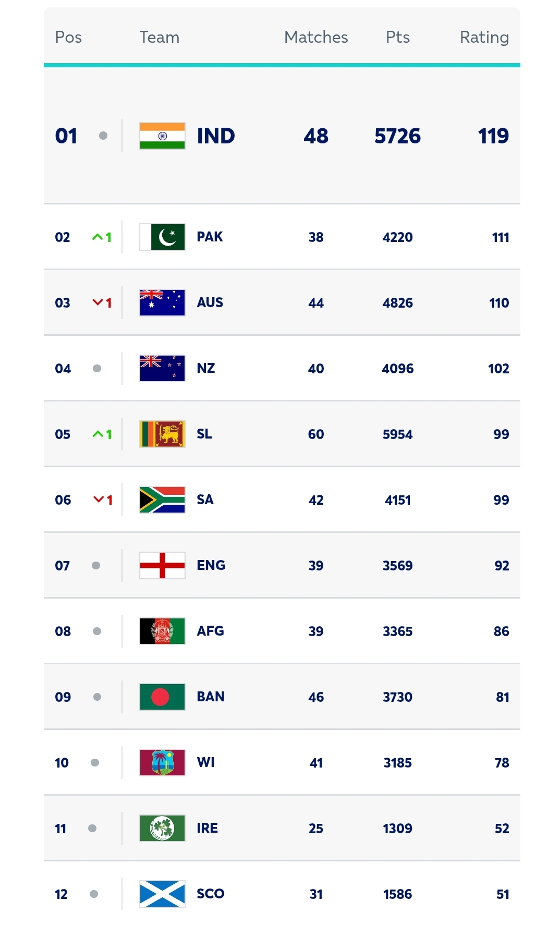Select the West Indies flag icon
560x925 pixels.
tap(162, 763)
